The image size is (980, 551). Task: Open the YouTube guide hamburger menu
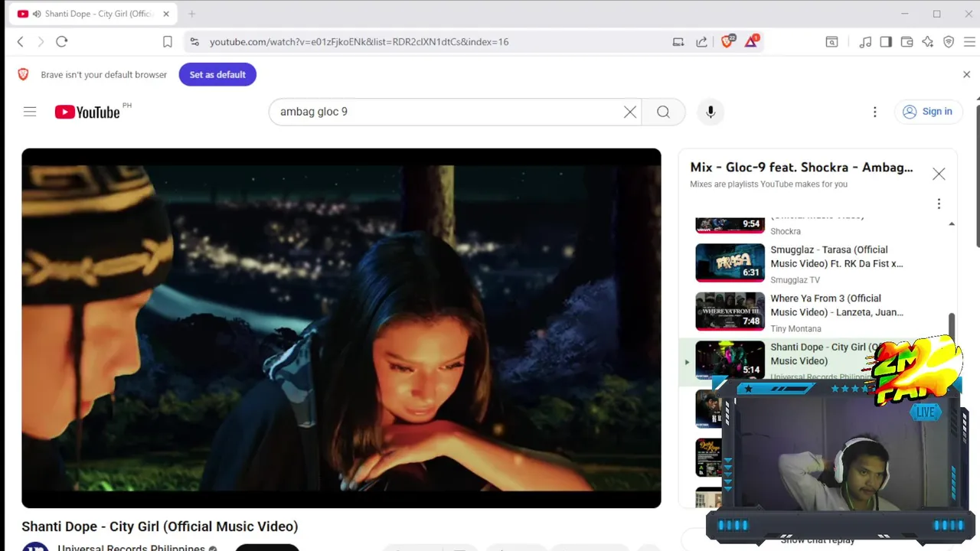[30, 112]
